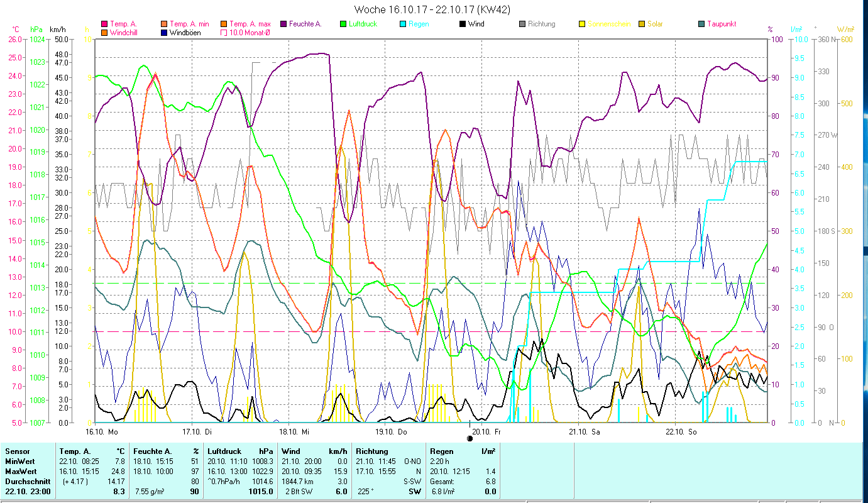Select the green Luftdruck legend swatch
Image resolution: width=868 pixels, height=503 pixels.
pyautogui.click(x=343, y=25)
